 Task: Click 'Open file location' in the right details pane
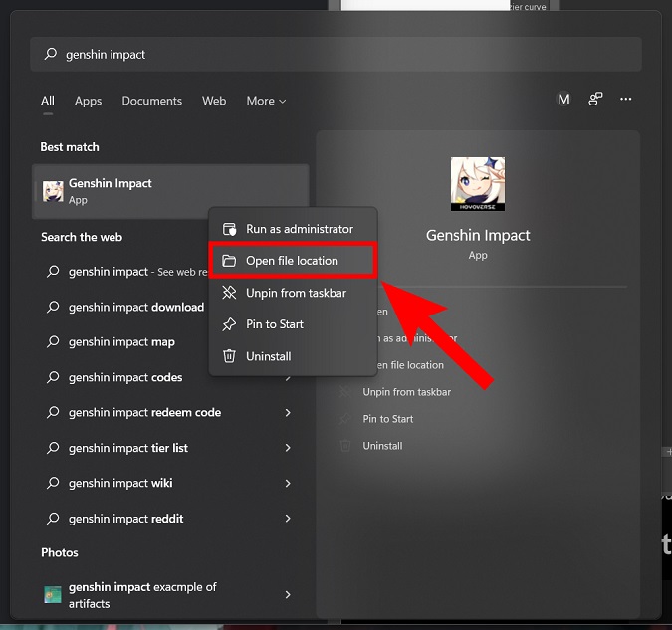[409, 365]
